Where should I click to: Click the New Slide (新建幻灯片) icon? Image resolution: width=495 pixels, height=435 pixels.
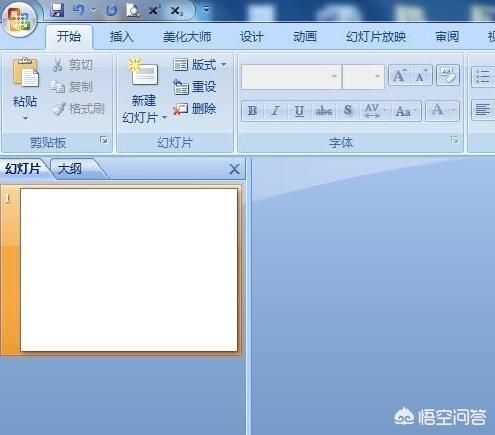[143, 73]
